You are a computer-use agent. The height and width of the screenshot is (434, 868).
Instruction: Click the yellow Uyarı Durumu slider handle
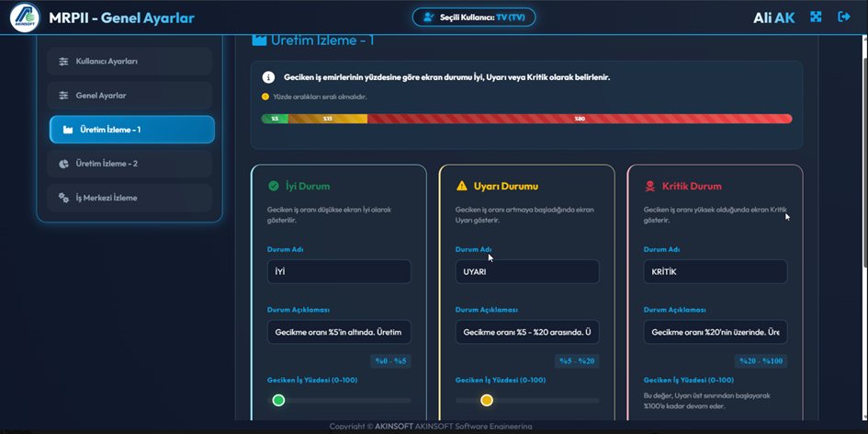487,400
